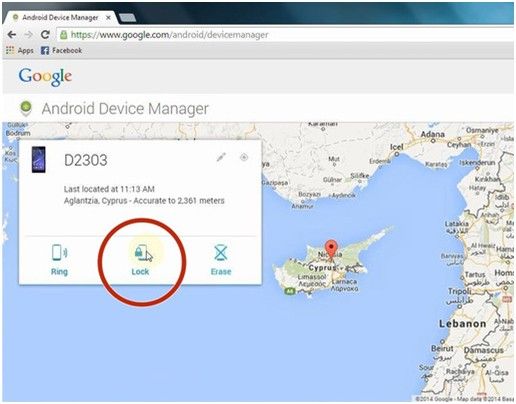Click the Lebanon label on map

(x=462, y=324)
